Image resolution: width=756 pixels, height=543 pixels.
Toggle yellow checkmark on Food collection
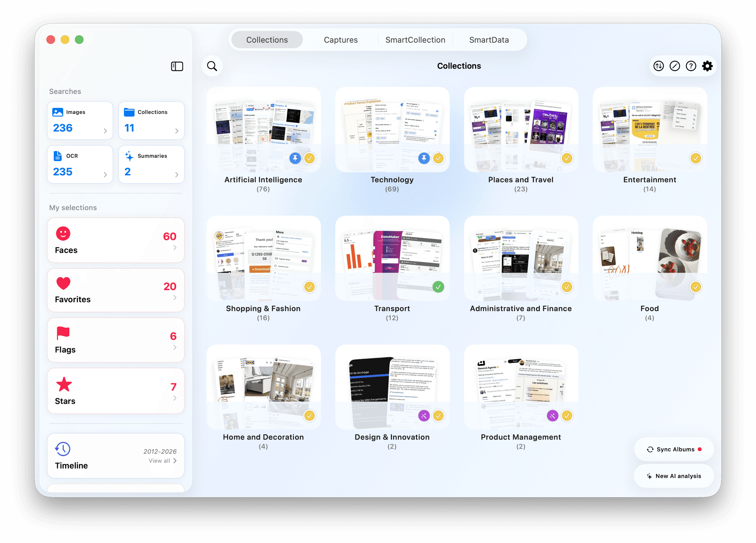click(695, 287)
